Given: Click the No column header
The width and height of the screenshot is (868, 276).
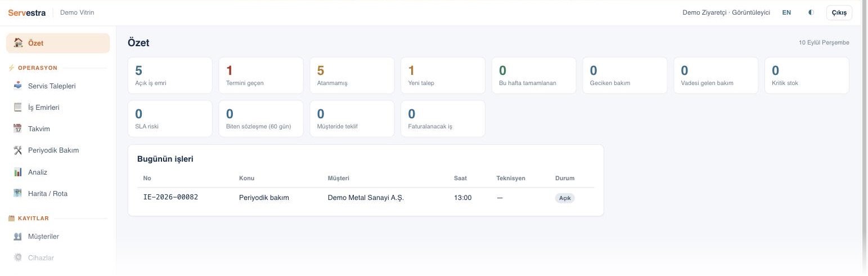Looking at the screenshot, I should coord(147,178).
